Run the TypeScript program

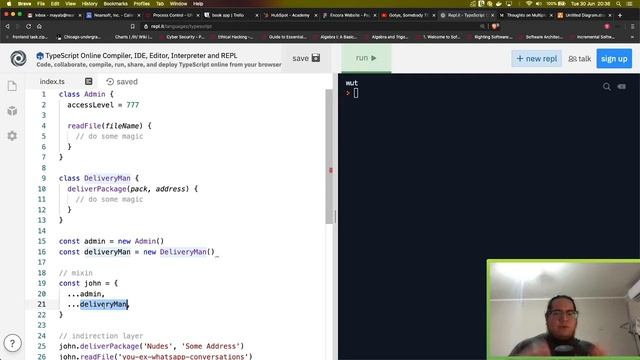click(366, 58)
